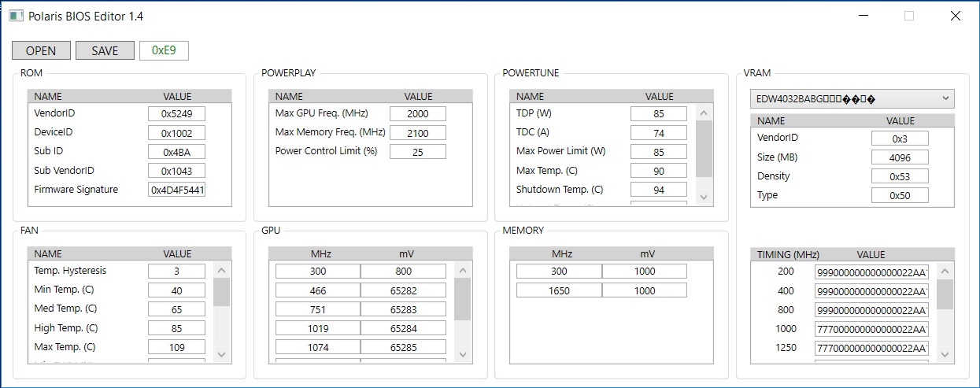Click the POWERTUNE scrollbar thumb
The image size is (980, 388).
(704, 148)
